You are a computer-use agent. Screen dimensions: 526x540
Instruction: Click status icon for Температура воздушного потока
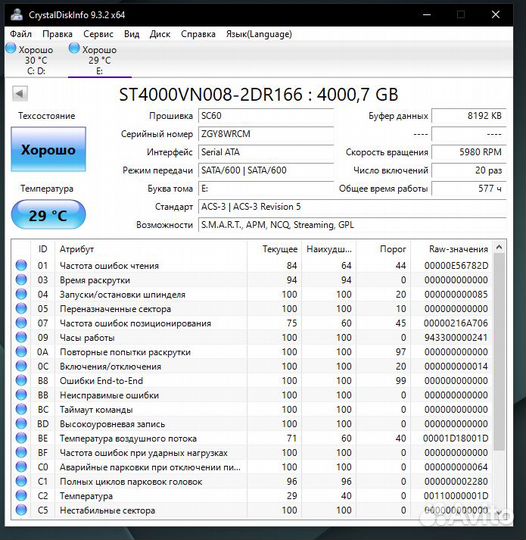pos(21,438)
